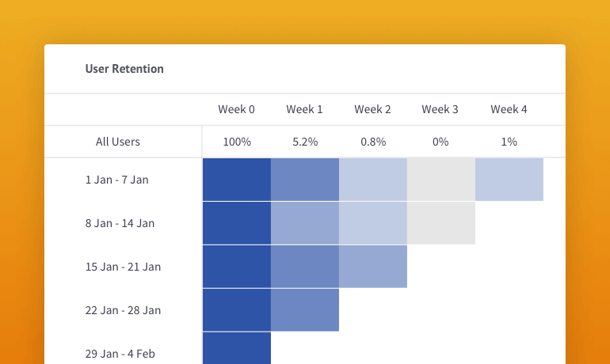Click the 15 Jan - 21 Jan cohort label
This screenshot has width=610, height=364.
pos(123,267)
